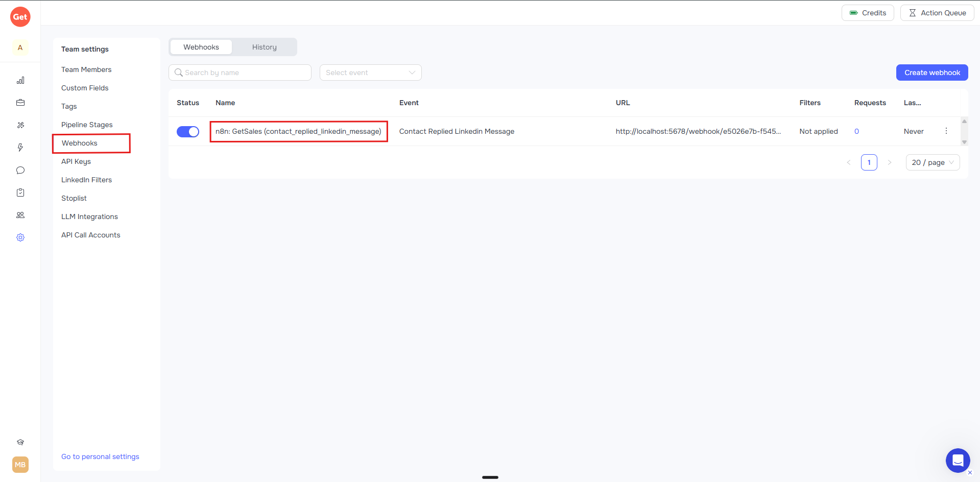This screenshot has width=980, height=482.
Task: Click the Credits button
Action: coord(868,13)
